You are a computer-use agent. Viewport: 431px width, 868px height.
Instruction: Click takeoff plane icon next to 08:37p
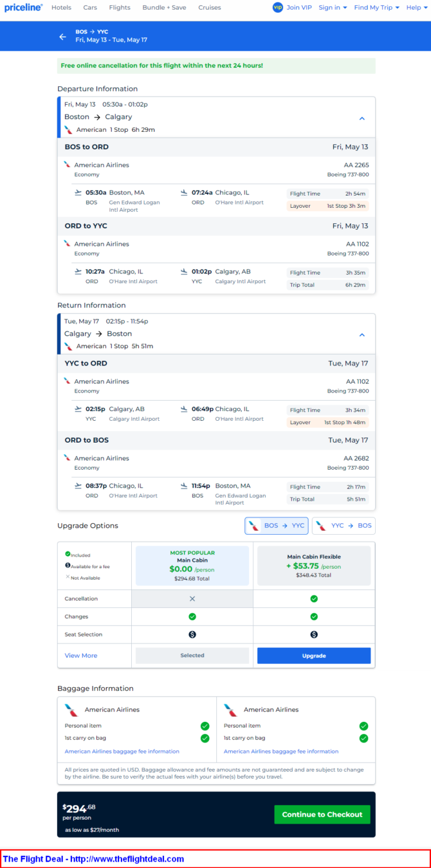(x=78, y=485)
